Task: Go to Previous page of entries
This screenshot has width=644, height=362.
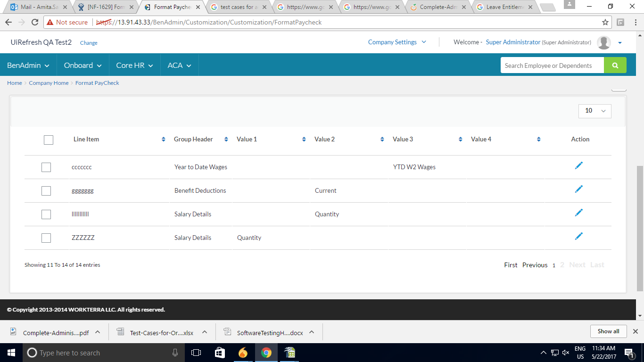Action: point(535,265)
